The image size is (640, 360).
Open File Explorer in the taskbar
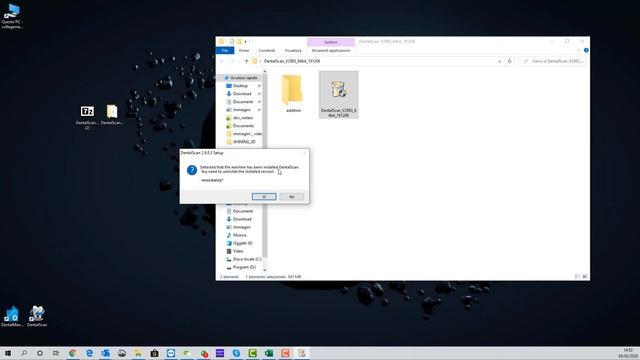(138, 353)
